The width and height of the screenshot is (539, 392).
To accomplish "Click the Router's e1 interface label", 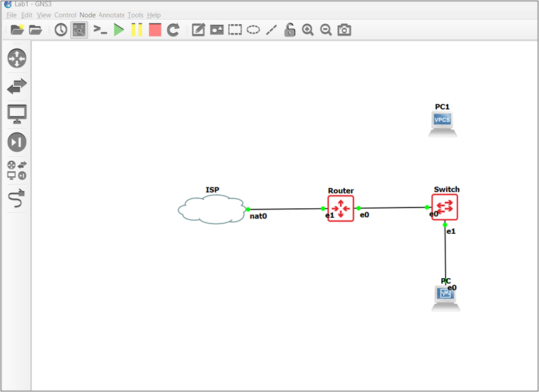I will pos(330,216).
